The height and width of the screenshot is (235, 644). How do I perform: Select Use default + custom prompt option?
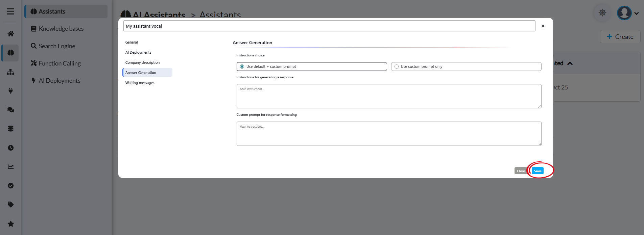pyautogui.click(x=312, y=67)
